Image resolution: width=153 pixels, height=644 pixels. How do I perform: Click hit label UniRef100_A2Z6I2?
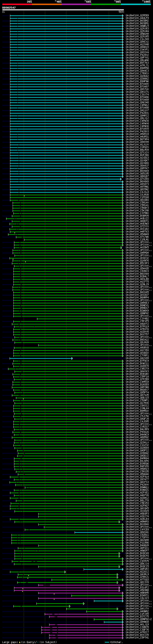137,572
